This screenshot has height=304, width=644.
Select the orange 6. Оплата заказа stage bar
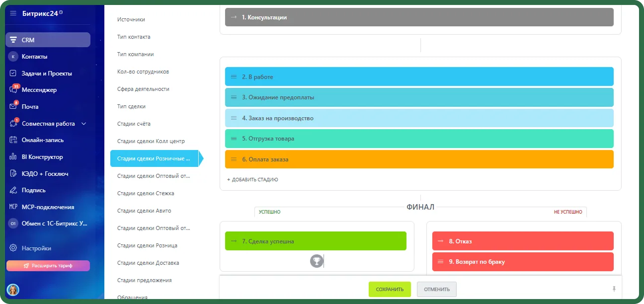pyautogui.click(x=419, y=159)
